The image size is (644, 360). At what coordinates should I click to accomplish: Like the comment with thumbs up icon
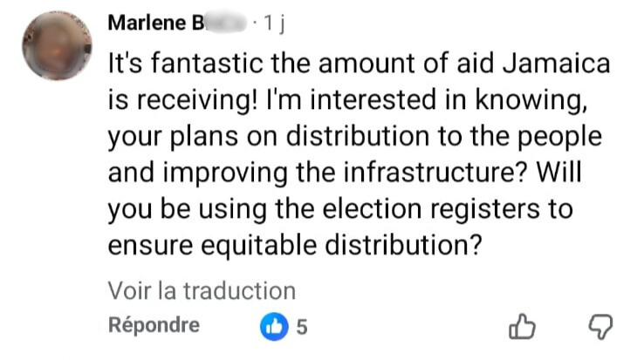pos(521,327)
